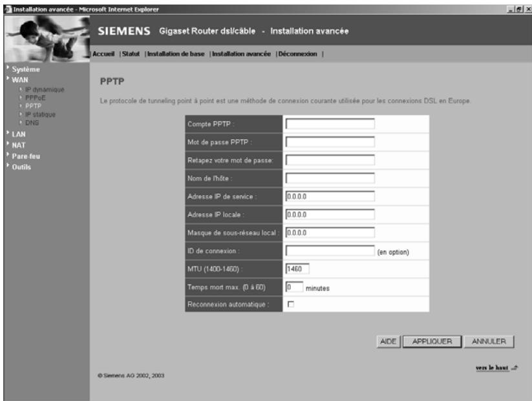532x401 pixels.
Task: Minimize the Internet Explorer window
Action: [x=511, y=10]
